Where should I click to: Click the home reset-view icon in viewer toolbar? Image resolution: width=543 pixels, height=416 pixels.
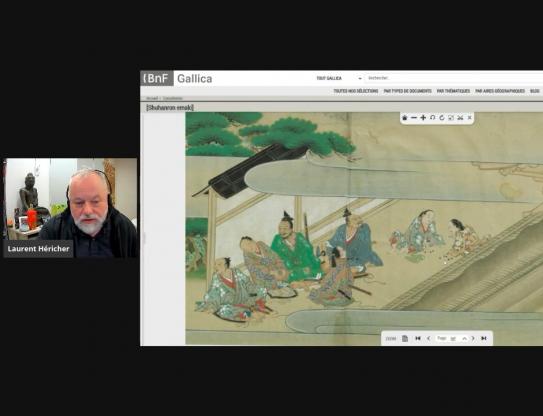pos(404,118)
